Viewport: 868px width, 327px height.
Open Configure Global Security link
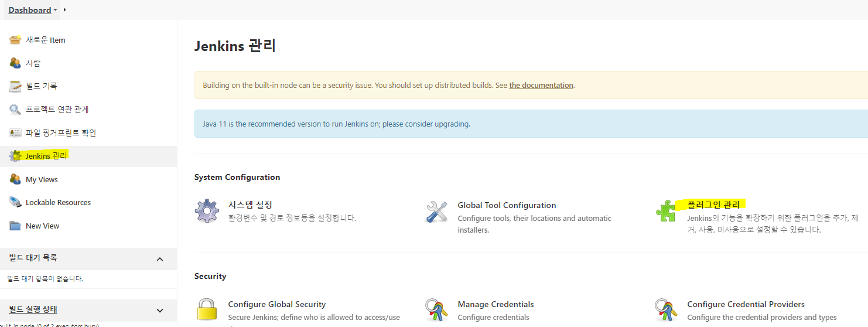[277, 304]
